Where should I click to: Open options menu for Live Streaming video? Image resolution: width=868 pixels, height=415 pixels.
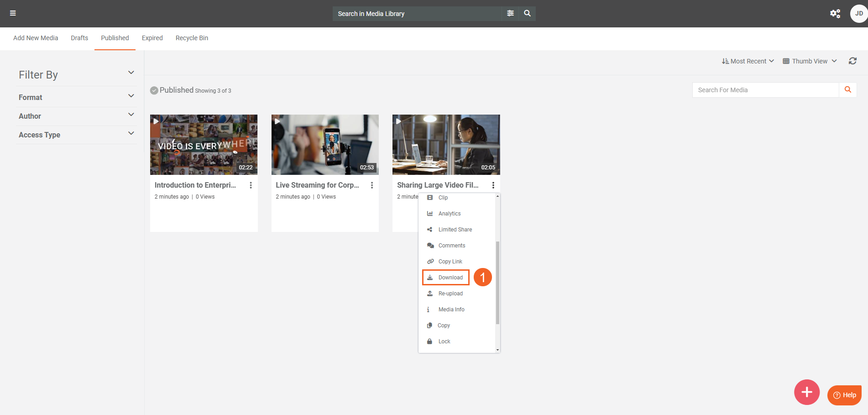point(372,185)
